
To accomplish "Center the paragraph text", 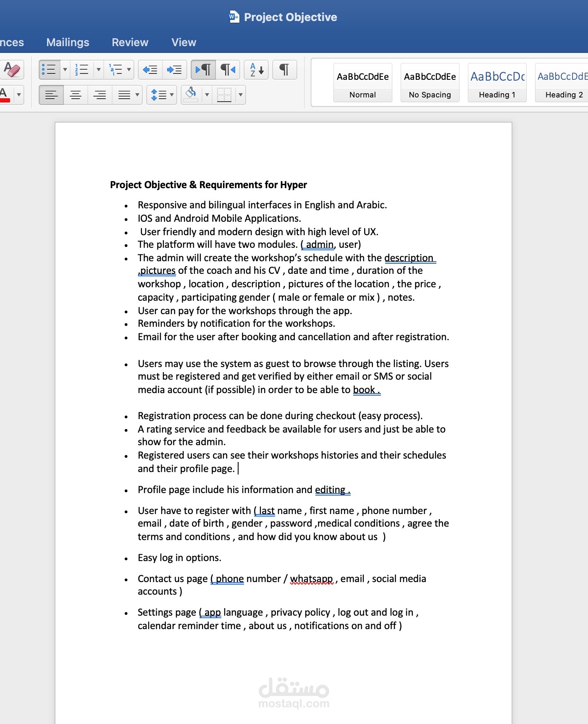I will [x=76, y=95].
